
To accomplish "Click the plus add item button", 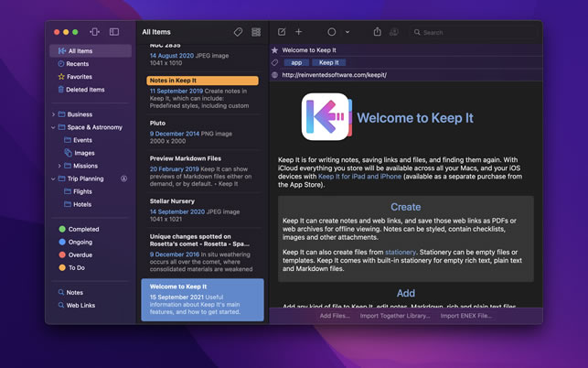I will (x=298, y=32).
